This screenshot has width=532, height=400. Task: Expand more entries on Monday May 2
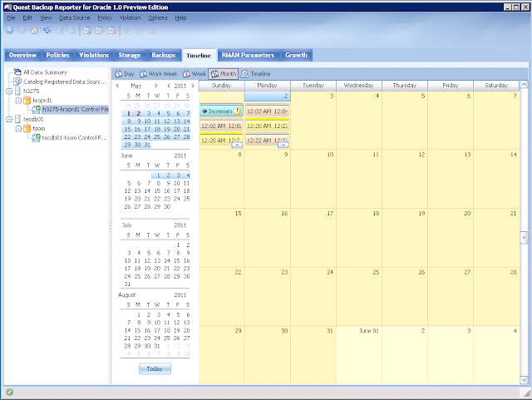283,145
